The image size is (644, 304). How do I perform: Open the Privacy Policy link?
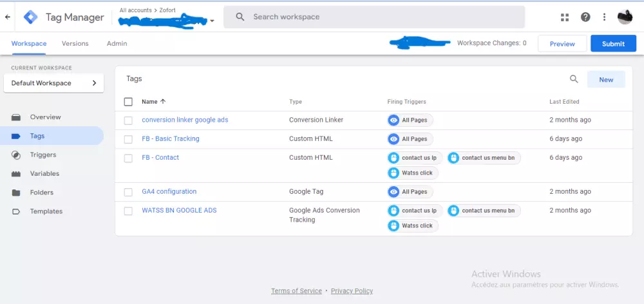click(352, 291)
